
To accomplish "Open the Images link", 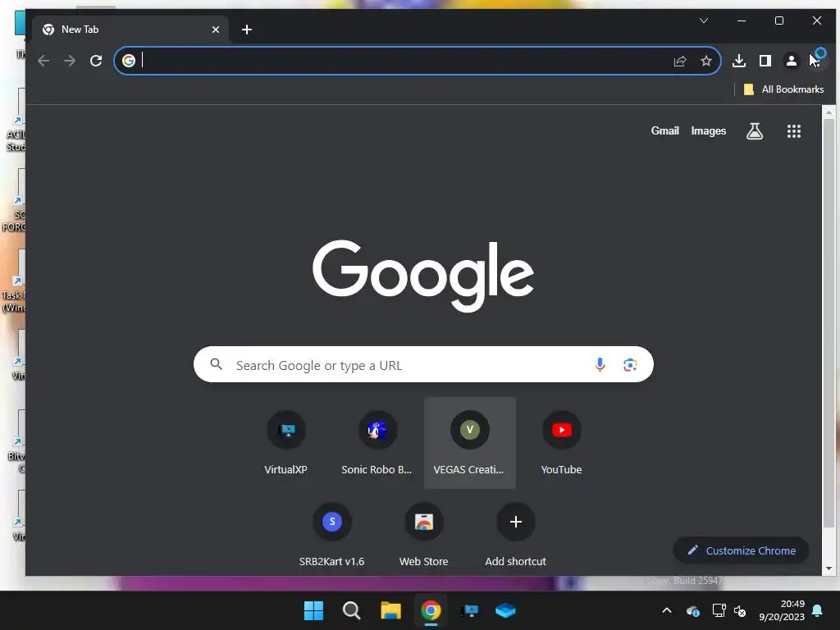I will click(708, 130).
